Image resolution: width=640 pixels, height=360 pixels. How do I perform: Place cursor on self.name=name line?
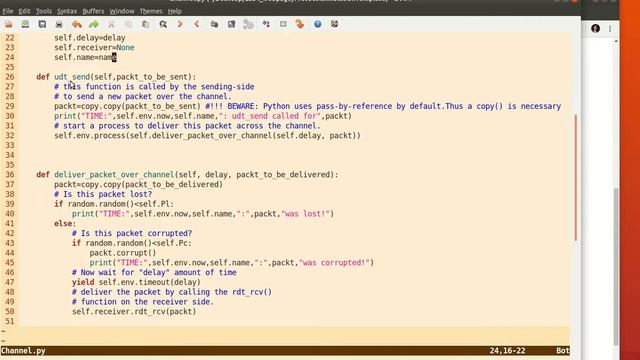(85, 58)
